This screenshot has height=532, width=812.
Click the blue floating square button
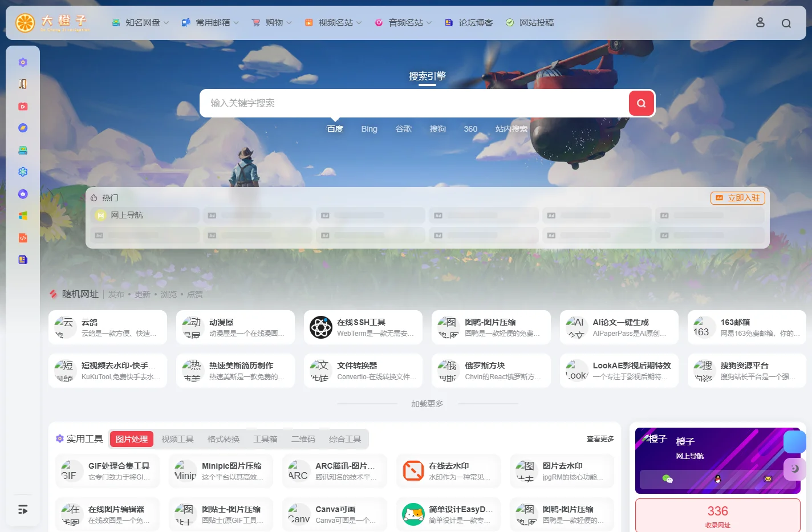(x=794, y=442)
